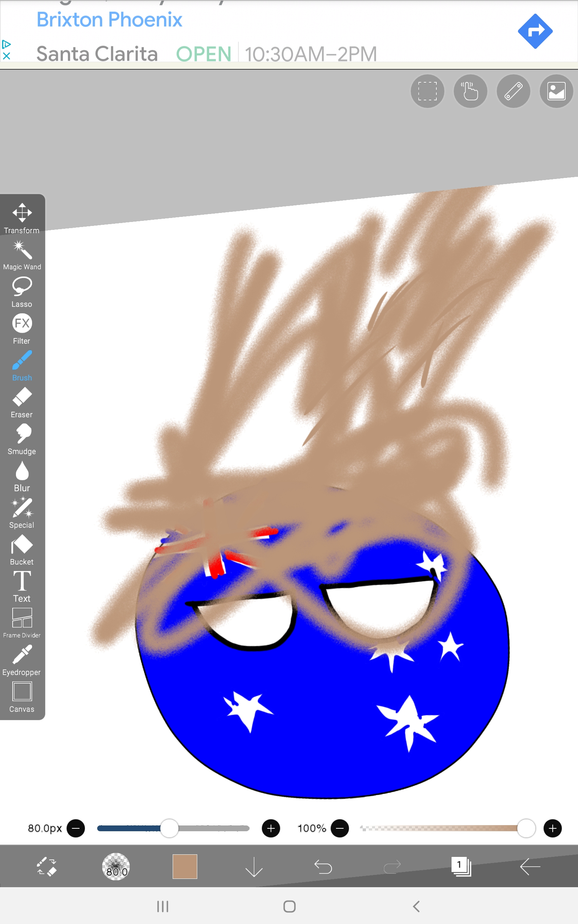Open brush settings thumbnail 80.0

click(116, 866)
